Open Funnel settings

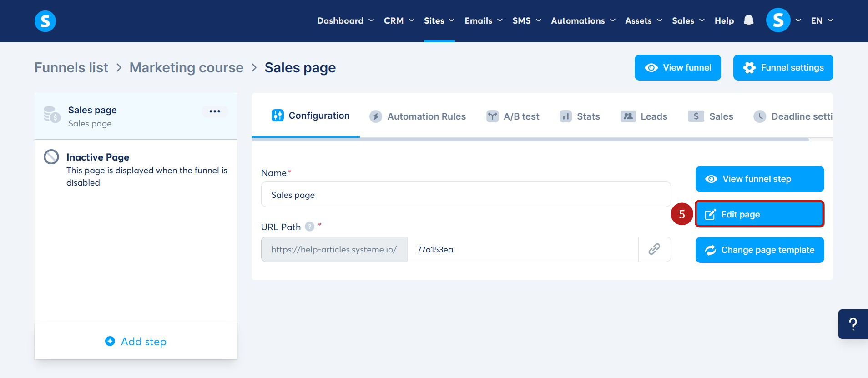(x=783, y=67)
